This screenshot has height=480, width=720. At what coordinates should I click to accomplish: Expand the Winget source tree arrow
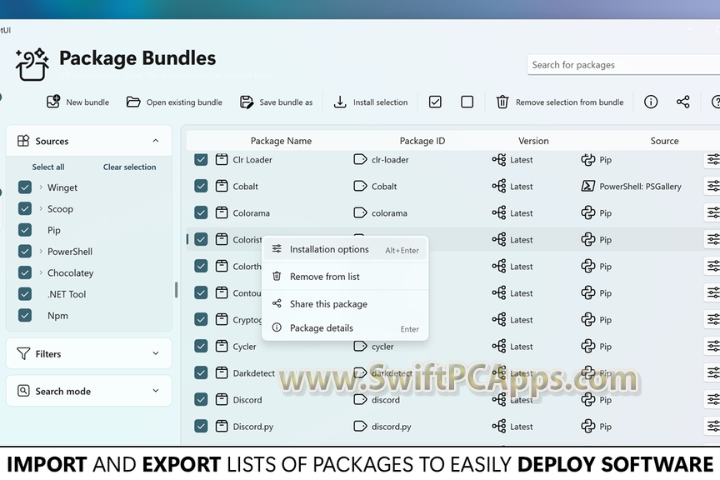click(41, 187)
